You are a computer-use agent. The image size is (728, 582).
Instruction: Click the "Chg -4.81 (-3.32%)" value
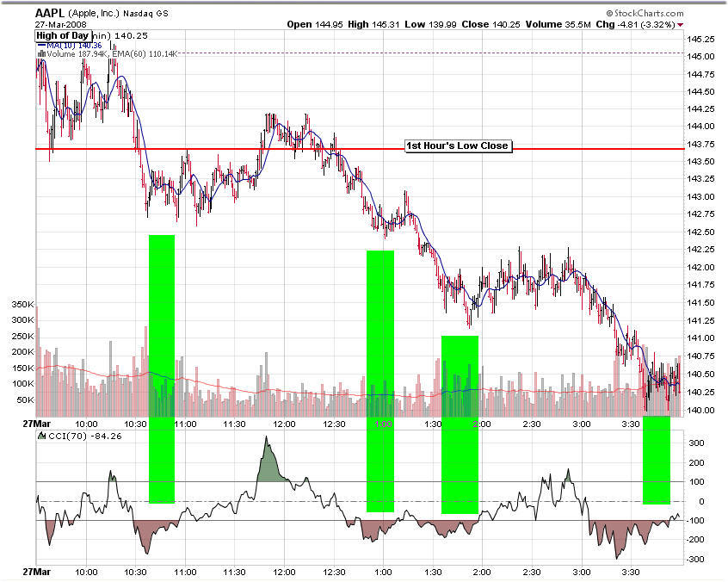click(635, 25)
